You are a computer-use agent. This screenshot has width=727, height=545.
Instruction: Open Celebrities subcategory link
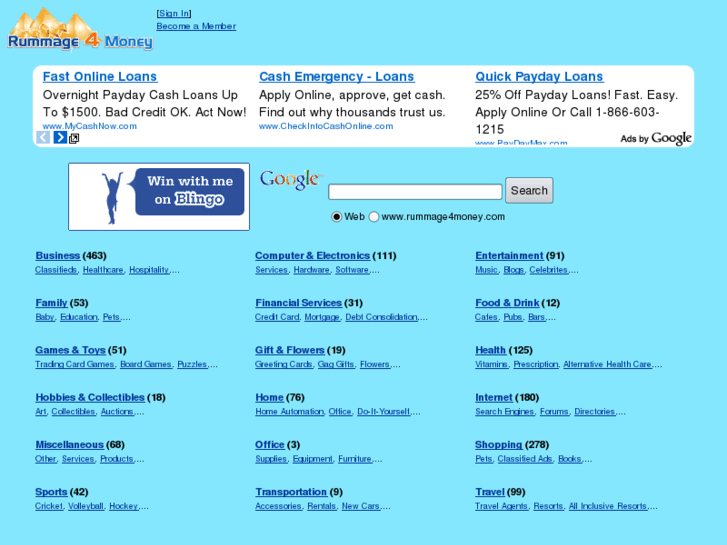tap(548, 270)
